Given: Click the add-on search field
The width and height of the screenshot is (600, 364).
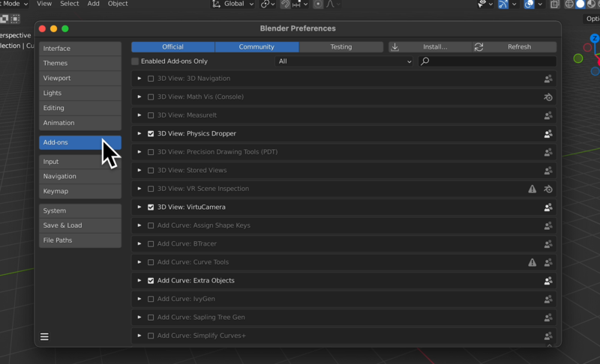Looking at the screenshot, I should coord(487,61).
